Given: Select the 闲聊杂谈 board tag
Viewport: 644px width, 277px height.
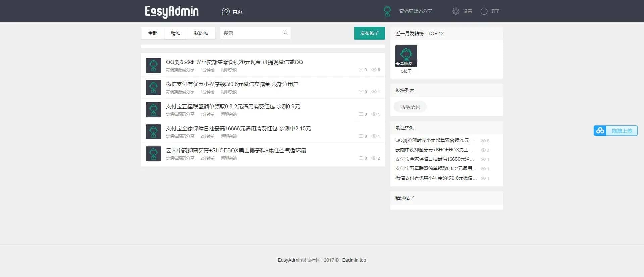Looking at the screenshot, I should tap(410, 107).
